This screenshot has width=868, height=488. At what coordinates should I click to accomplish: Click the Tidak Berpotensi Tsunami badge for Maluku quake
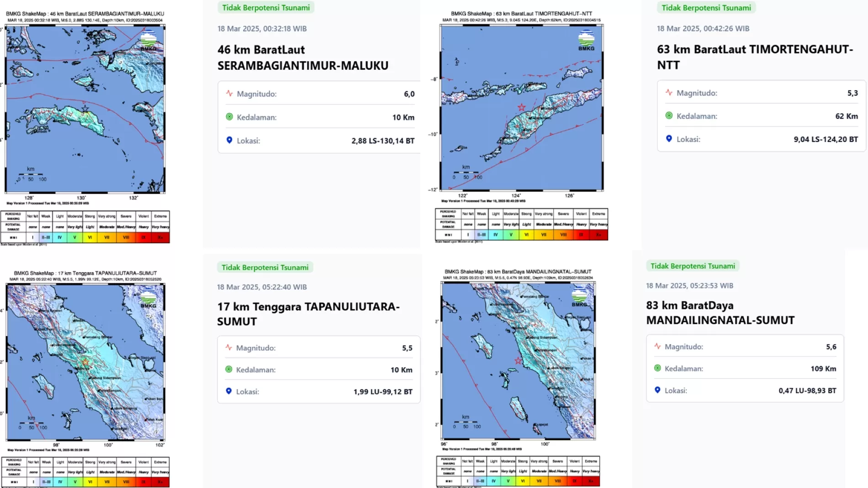click(x=266, y=7)
